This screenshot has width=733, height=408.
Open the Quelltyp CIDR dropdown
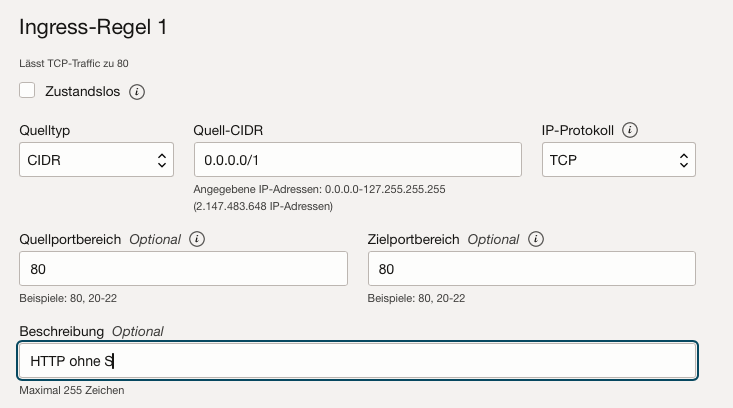point(96,160)
